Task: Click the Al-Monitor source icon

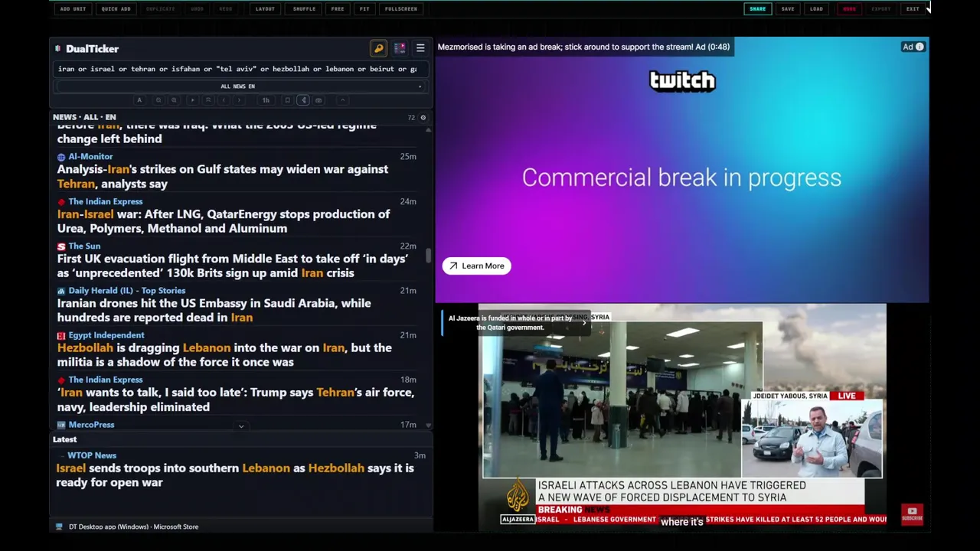Action: tap(61, 156)
